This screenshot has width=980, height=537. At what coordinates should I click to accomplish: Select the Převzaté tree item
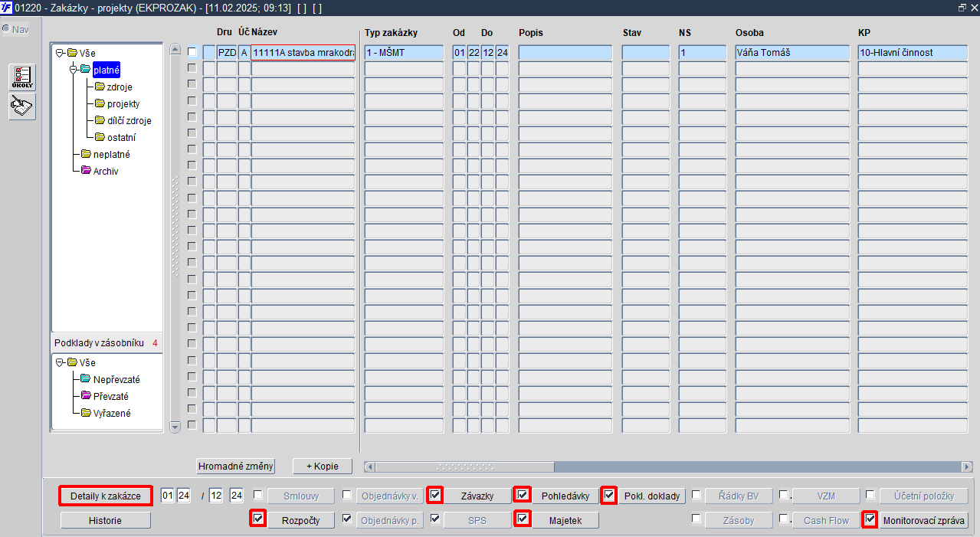pos(111,396)
